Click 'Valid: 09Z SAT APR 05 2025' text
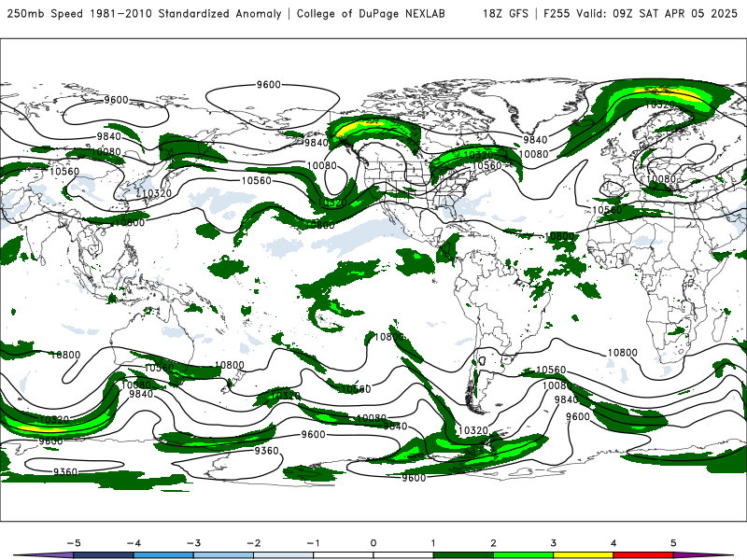This screenshot has height=560, width=747. point(656,14)
